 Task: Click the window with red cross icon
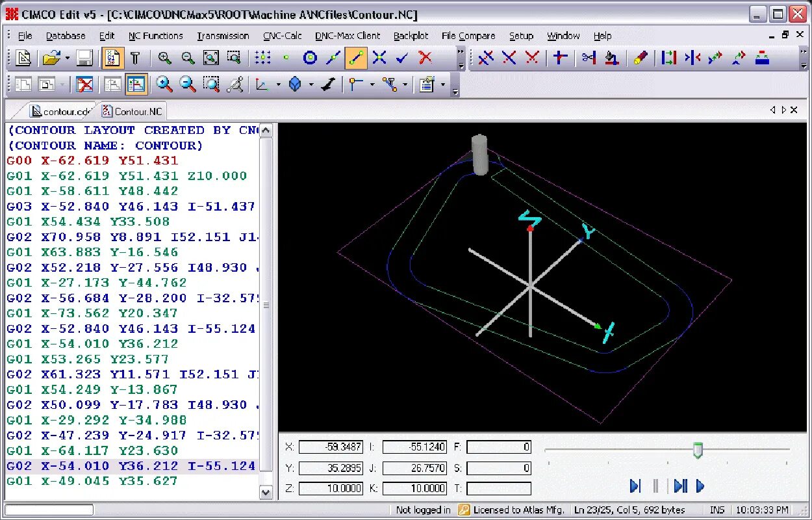tap(84, 84)
